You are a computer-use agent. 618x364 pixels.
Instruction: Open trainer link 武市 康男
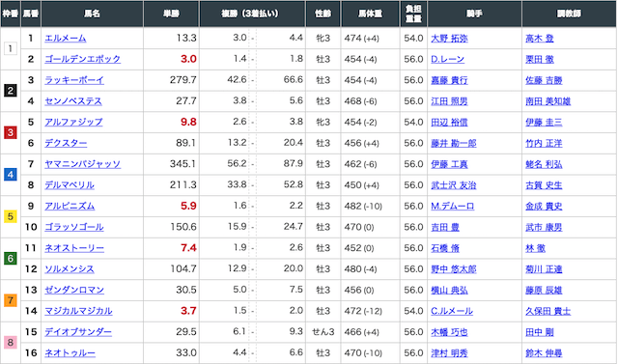coord(544,227)
